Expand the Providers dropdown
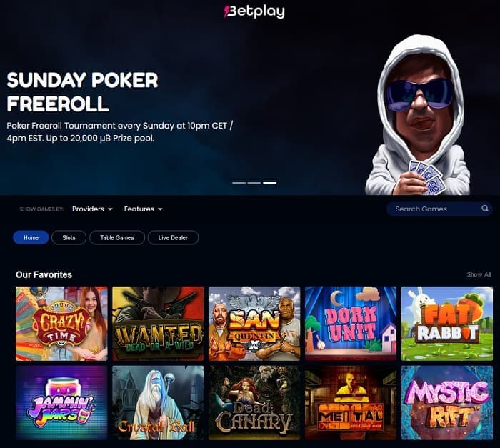Screen dimensions: 500x448 (92, 209)
